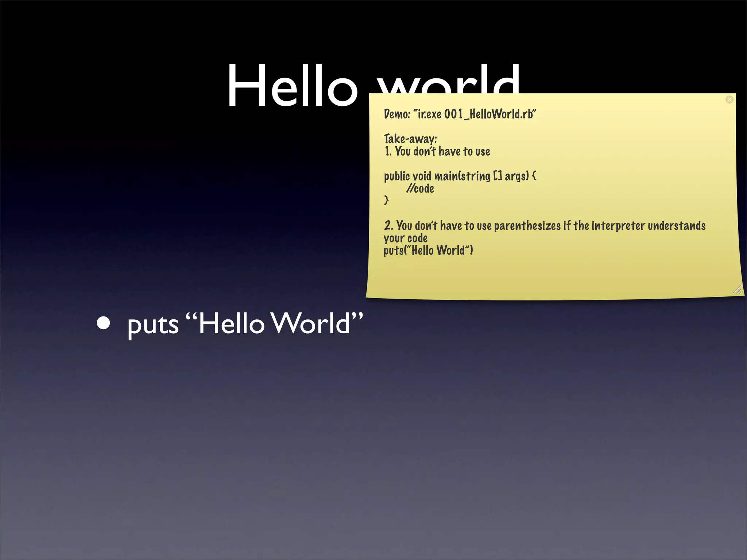Viewport: 747px width, 560px height.
Task: Click the closing brace line in note
Action: [386, 200]
